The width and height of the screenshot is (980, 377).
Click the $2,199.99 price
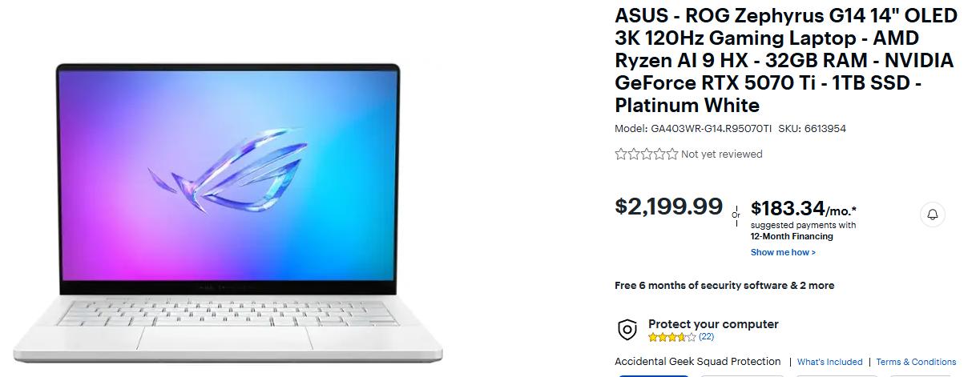668,207
